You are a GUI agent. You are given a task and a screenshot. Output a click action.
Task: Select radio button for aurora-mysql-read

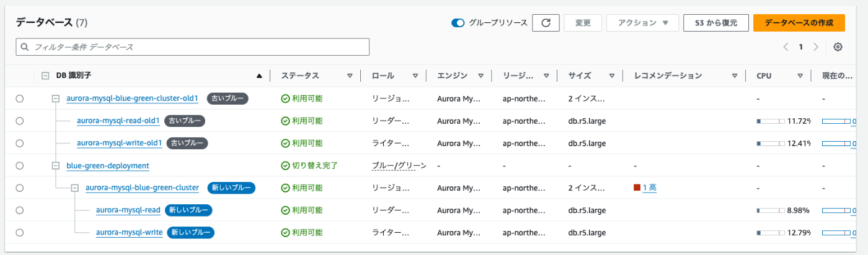pos(20,210)
